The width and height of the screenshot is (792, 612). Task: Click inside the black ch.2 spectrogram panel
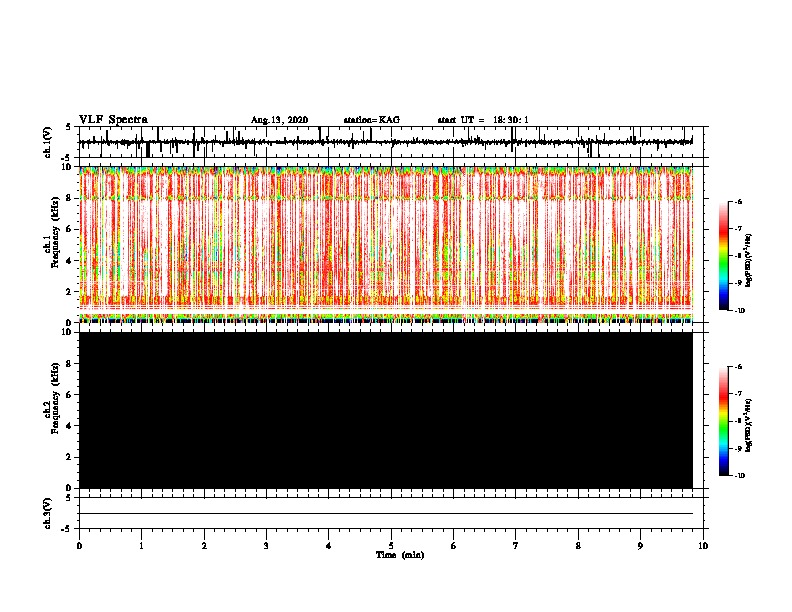coord(386,410)
